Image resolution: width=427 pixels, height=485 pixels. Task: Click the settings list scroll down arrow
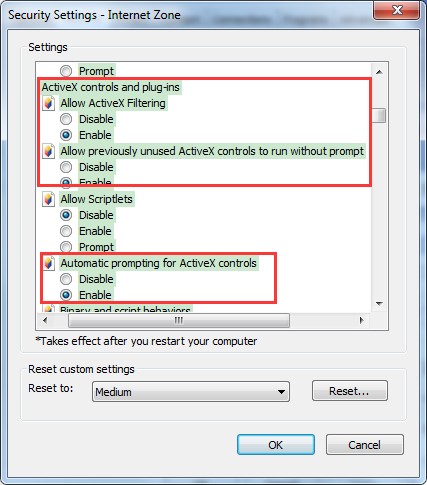[379, 304]
